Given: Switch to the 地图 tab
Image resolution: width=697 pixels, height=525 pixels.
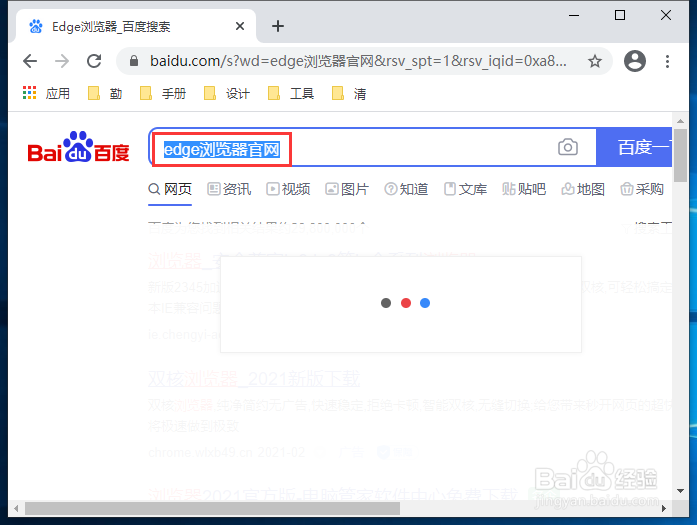Looking at the screenshot, I should tap(583, 189).
